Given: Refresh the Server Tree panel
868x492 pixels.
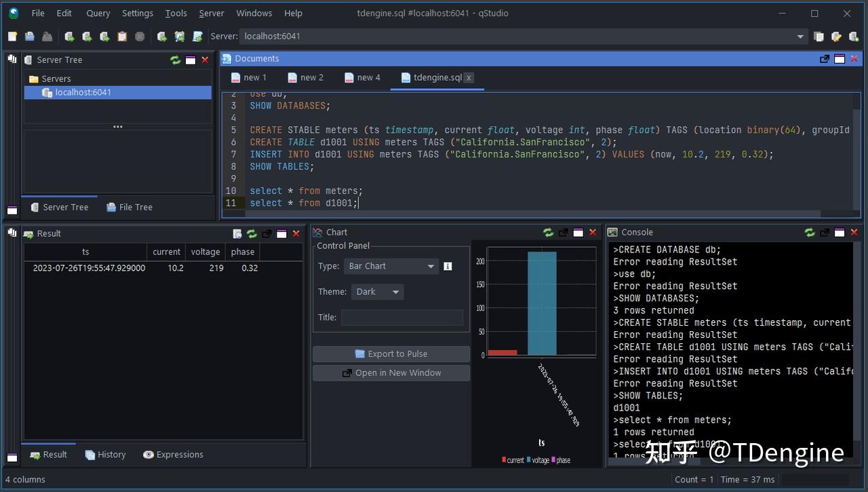Looking at the screenshot, I should click(x=176, y=60).
